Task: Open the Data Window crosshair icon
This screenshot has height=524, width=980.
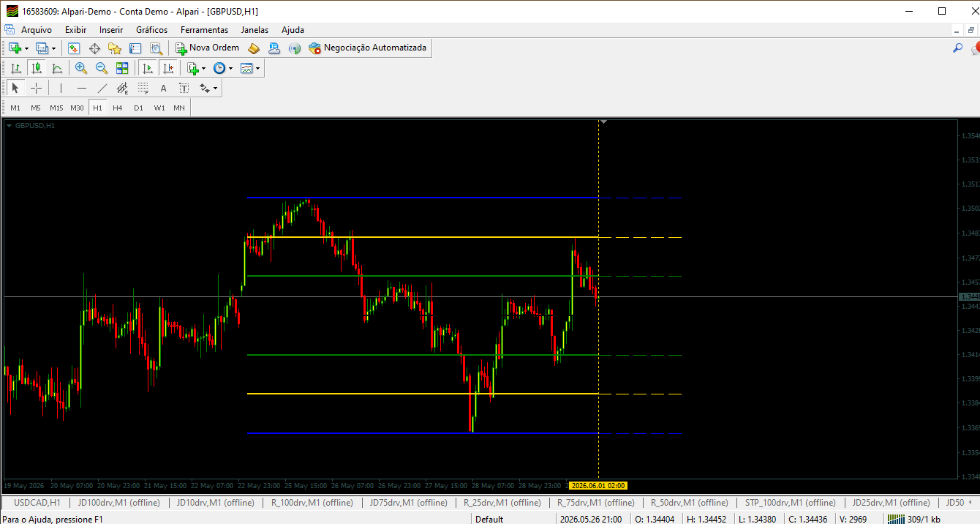Action: click(94, 48)
